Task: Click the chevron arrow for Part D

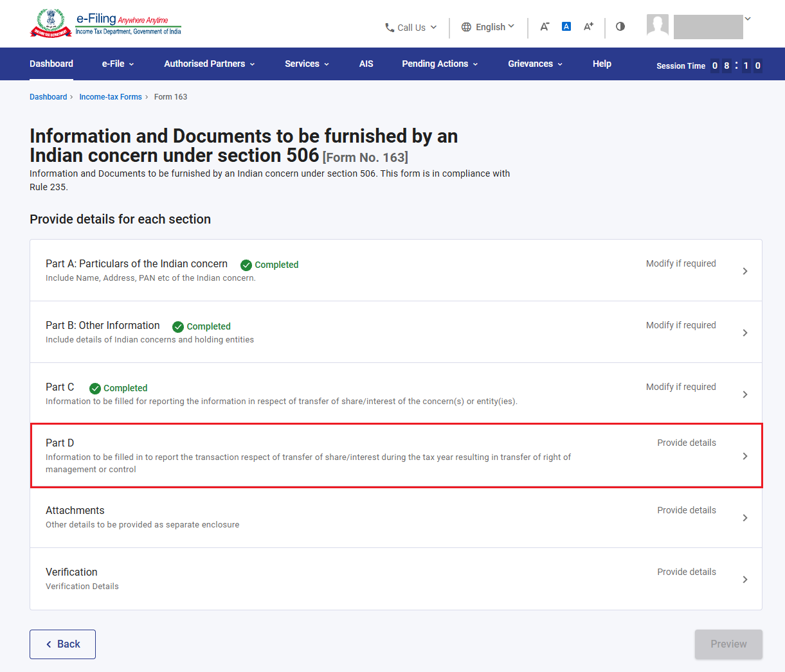Action: tap(745, 456)
